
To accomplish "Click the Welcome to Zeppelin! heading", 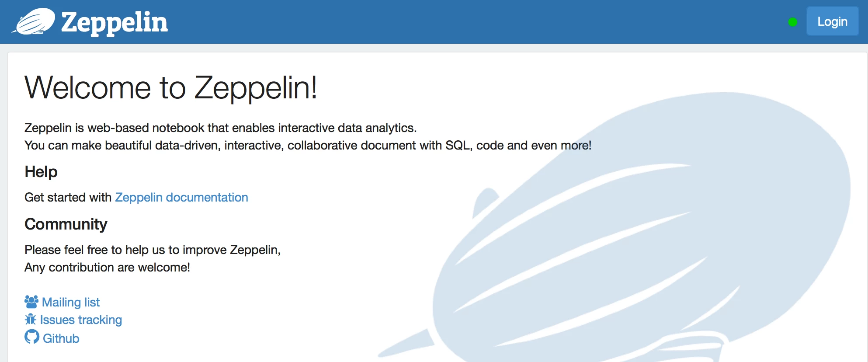I will tap(171, 88).
